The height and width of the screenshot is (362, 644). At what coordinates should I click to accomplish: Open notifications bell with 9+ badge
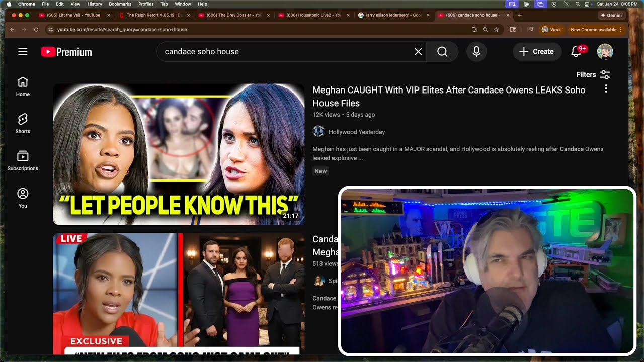577,51
